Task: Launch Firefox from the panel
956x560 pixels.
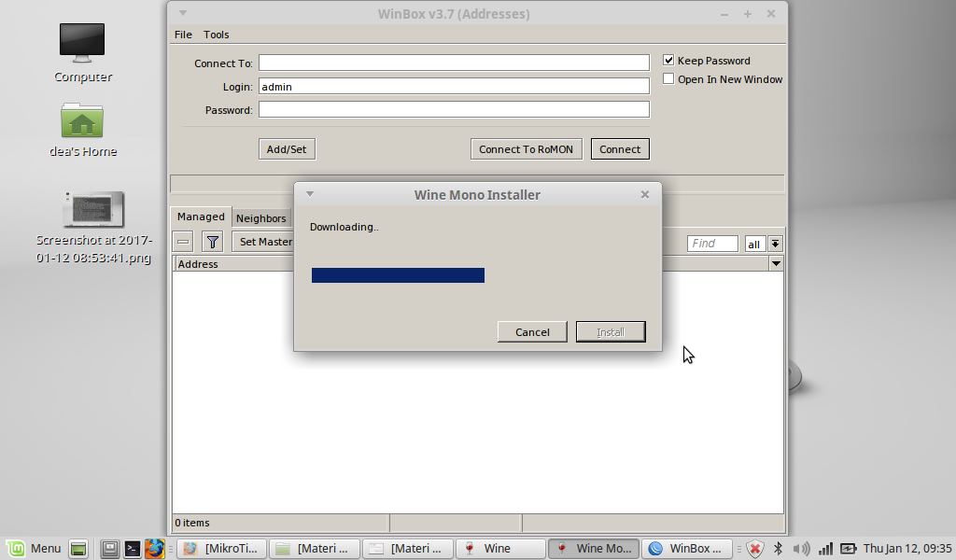Action: pos(155,549)
